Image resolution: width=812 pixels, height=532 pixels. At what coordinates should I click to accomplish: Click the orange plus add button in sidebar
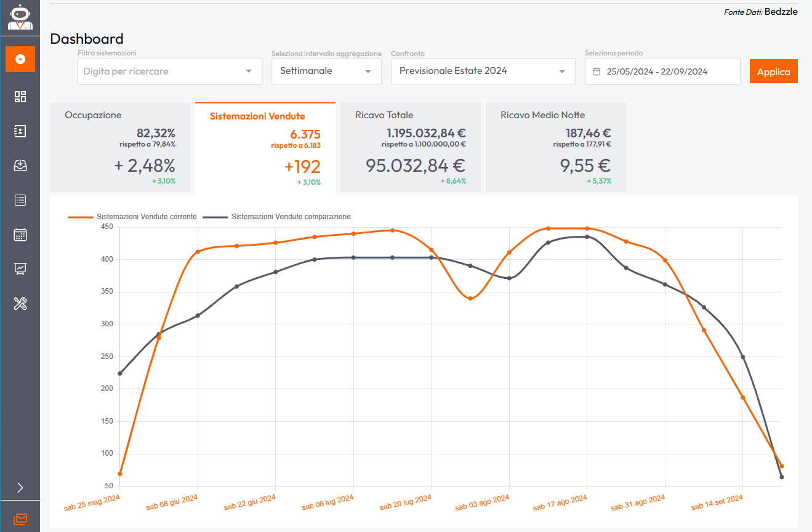pos(20,59)
